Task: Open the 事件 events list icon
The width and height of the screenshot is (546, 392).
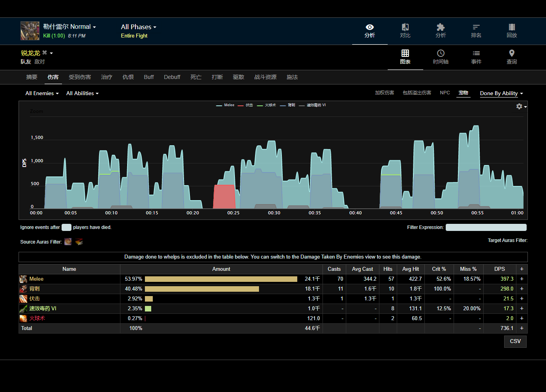Action: (476, 53)
